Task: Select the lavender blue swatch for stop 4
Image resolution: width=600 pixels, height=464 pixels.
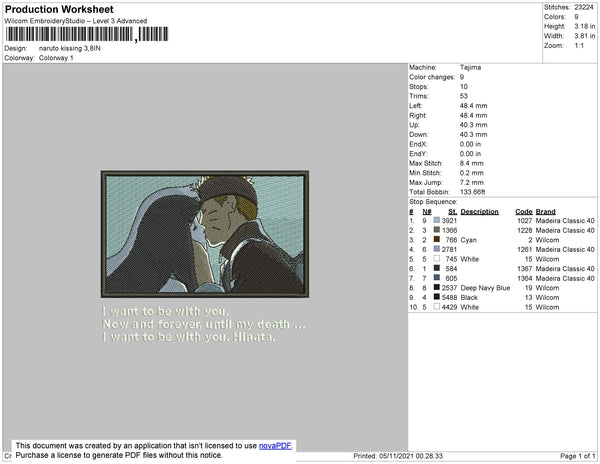Action: coord(437,249)
